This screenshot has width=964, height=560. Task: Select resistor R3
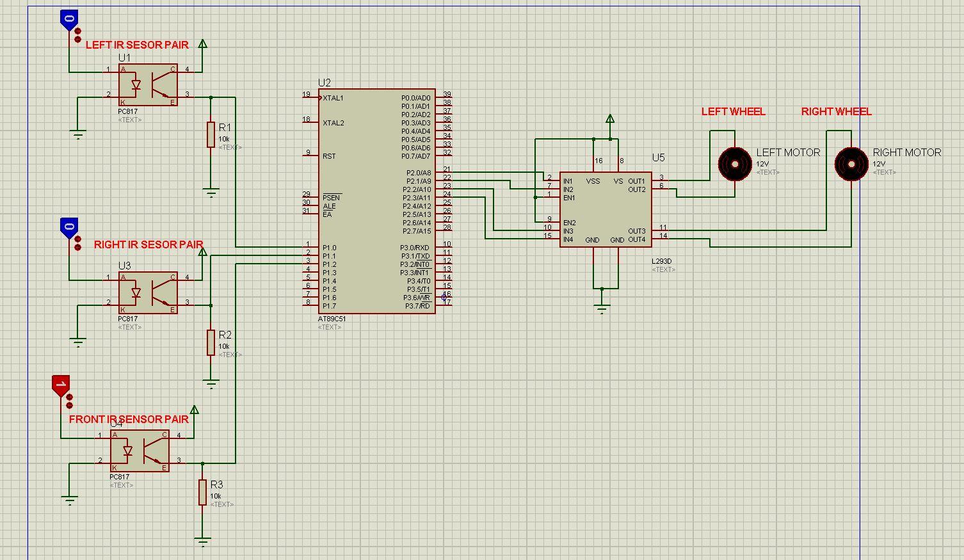(202, 491)
